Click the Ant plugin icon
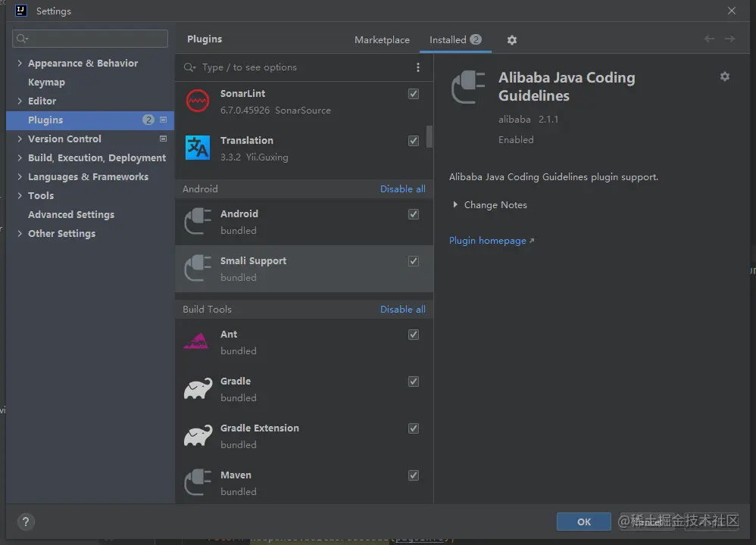 196,342
